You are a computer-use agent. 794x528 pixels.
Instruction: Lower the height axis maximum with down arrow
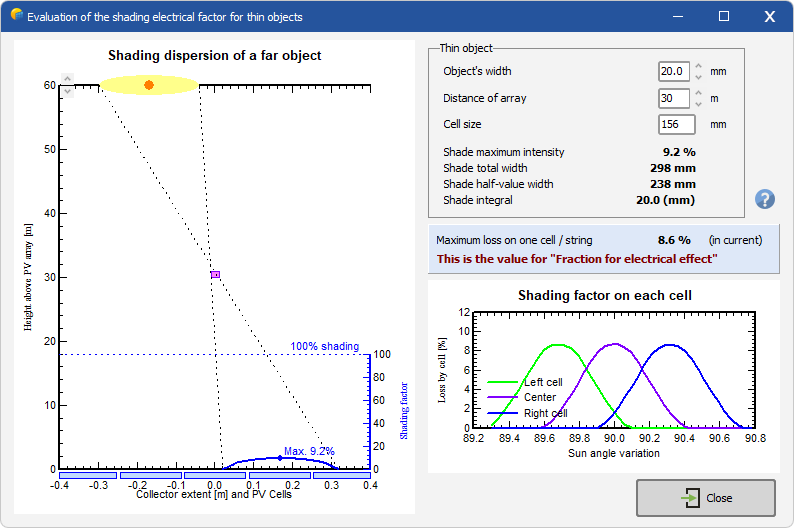pyautogui.click(x=67, y=91)
